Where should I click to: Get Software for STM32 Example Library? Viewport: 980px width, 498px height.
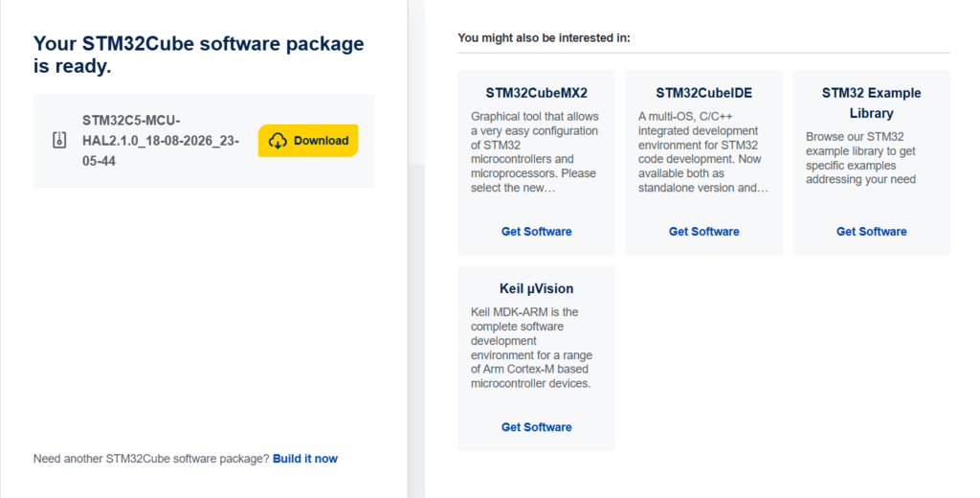871,232
